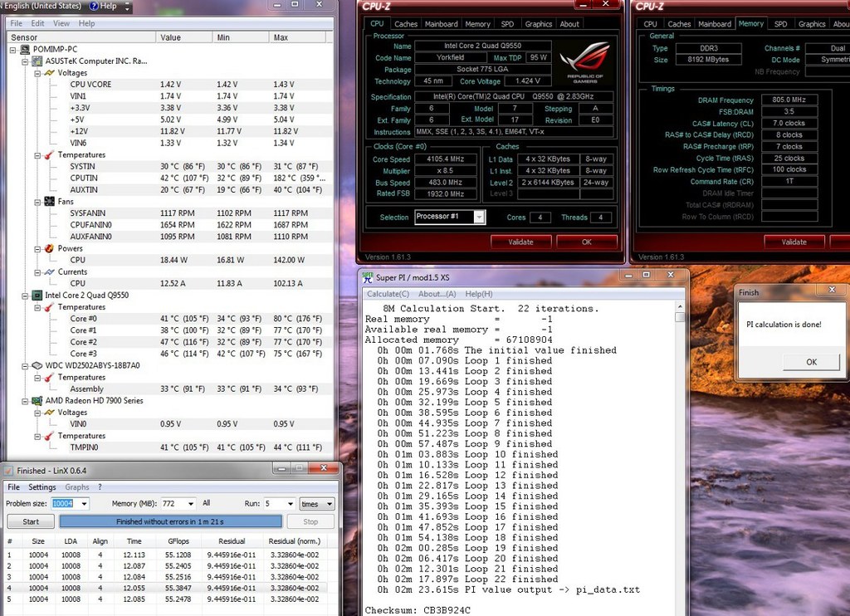
Task: Click the Currents wave icon
Action: (49, 271)
